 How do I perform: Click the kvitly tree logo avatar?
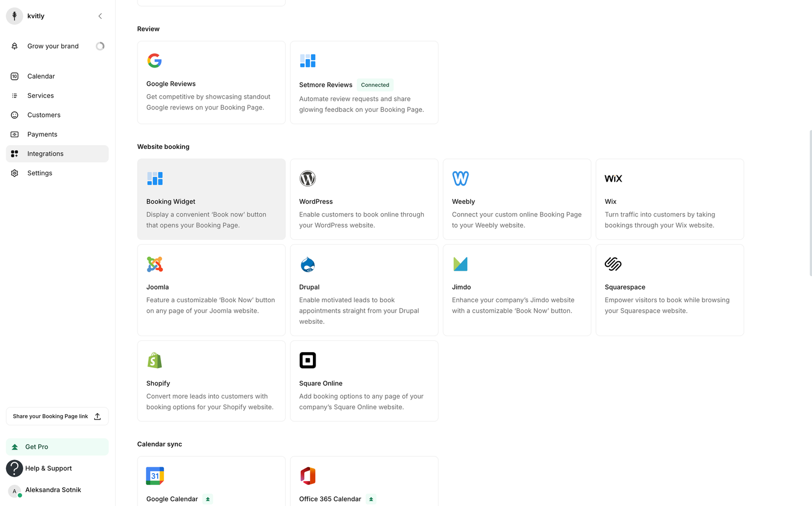pyautogui.click(x=14, y=16)
